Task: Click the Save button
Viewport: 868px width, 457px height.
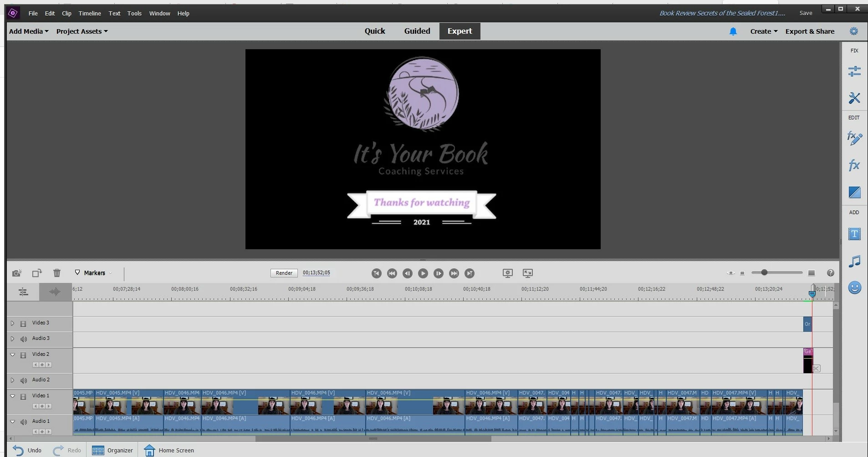Action: click(x=806, y=13)
